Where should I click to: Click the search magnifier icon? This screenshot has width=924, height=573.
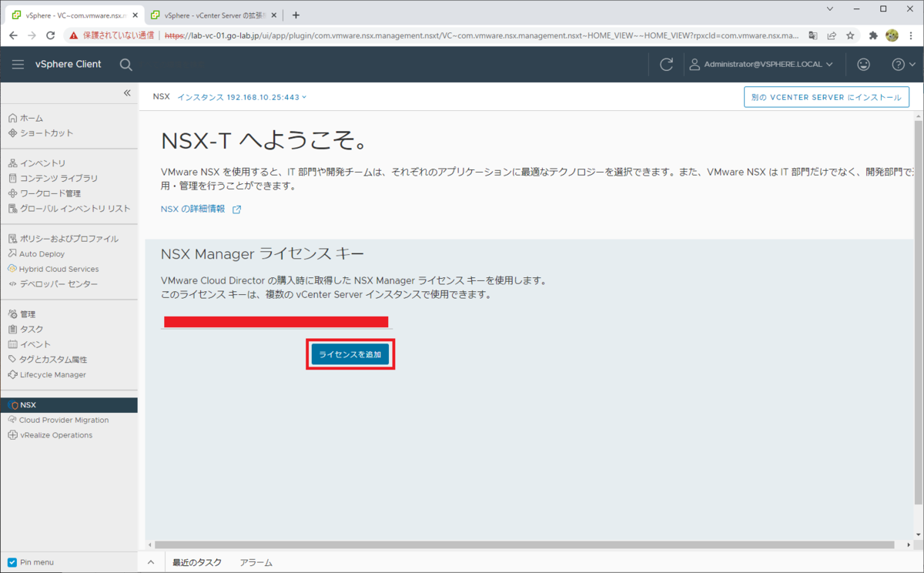[126, 65]
